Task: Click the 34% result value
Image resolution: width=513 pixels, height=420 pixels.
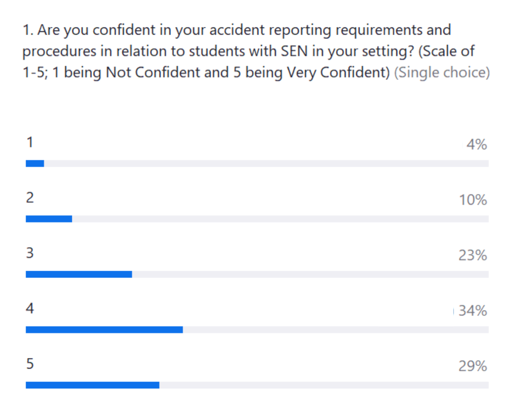Action: (473, 311)
